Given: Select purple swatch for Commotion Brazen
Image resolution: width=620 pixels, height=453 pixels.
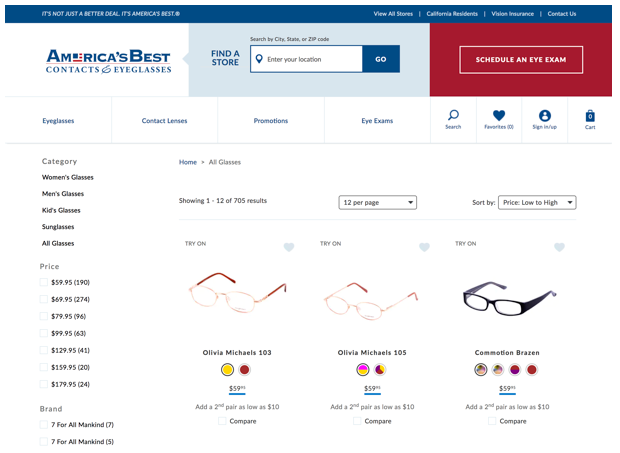Looking at the screenshot, I should click(515, 370).
